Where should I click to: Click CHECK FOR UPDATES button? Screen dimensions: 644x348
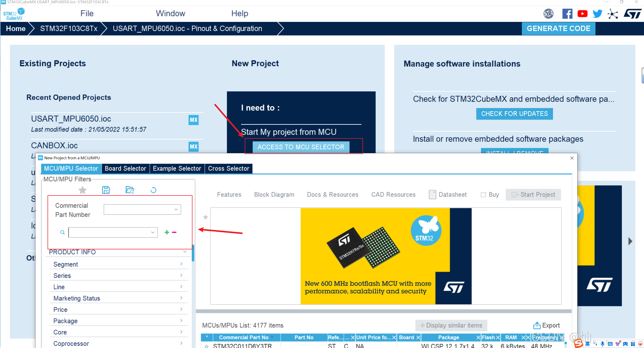[514, 114]
